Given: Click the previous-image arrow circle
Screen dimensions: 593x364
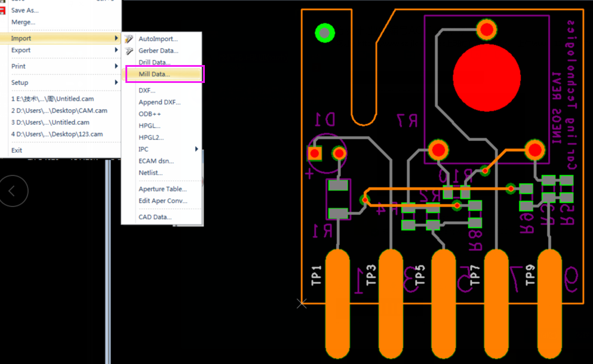Looking at the screenshot, I should point(13,191).
